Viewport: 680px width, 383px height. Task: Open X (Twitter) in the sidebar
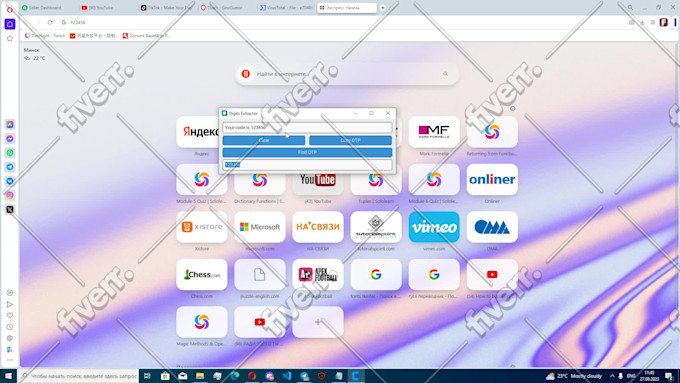10,210
